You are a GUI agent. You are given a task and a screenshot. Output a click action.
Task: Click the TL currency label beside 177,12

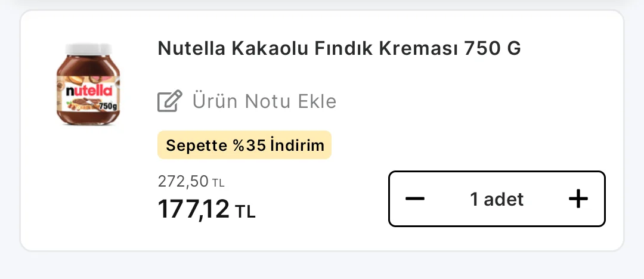pos(245,211)
